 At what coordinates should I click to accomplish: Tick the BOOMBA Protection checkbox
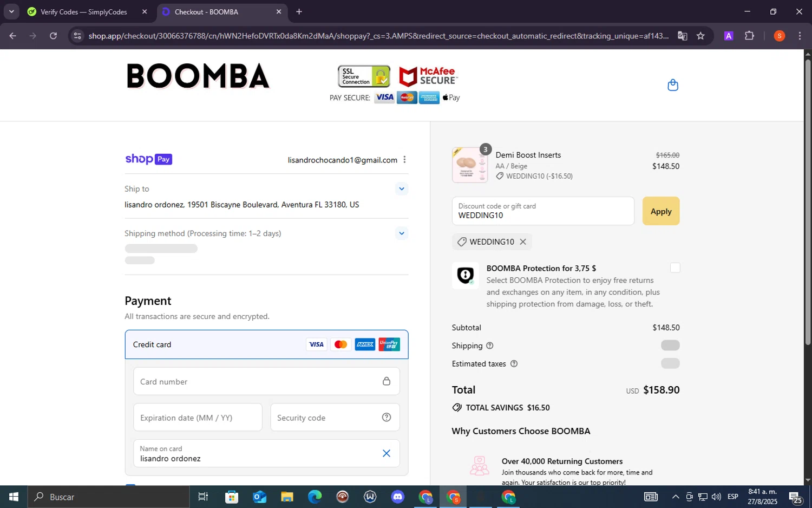[675, 268]
